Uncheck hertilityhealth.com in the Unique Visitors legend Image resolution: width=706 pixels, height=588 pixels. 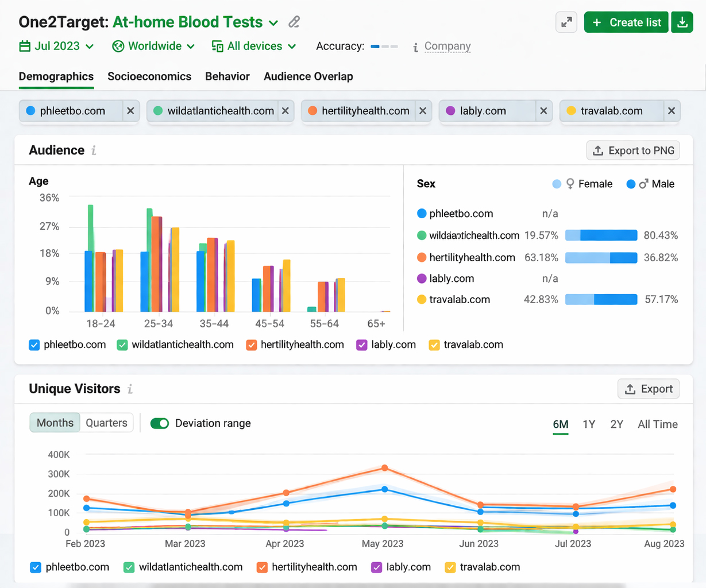coord(262,567)
